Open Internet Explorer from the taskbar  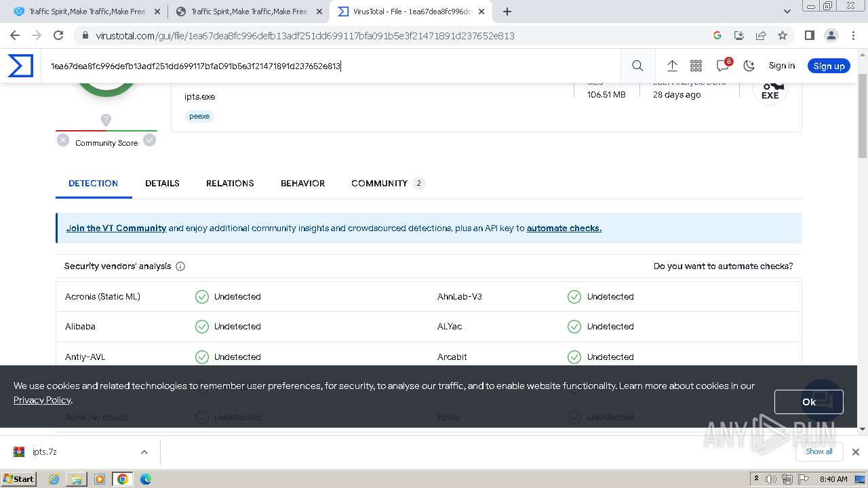click(54, 479)
